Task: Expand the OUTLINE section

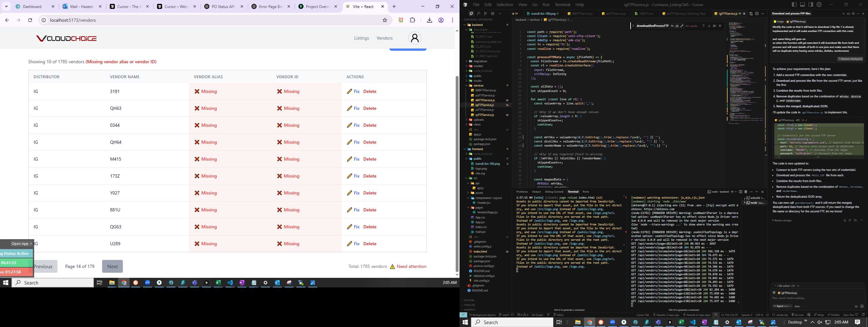Action: (x=469, y=300)
